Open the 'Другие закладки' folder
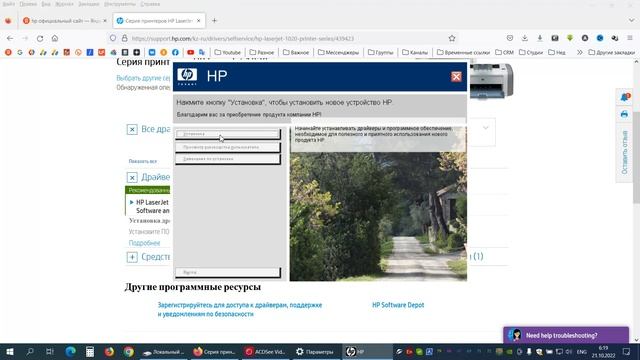 click(611, 52)
